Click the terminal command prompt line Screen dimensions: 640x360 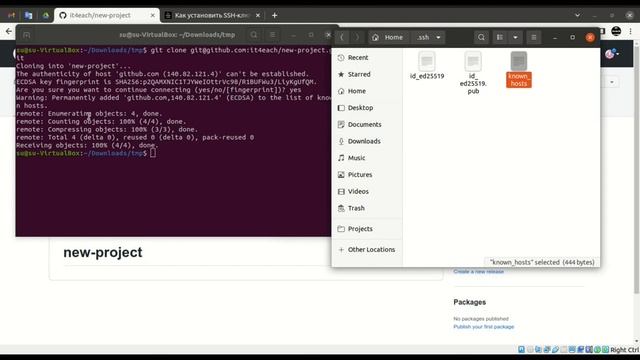click(x=86, y=153)
